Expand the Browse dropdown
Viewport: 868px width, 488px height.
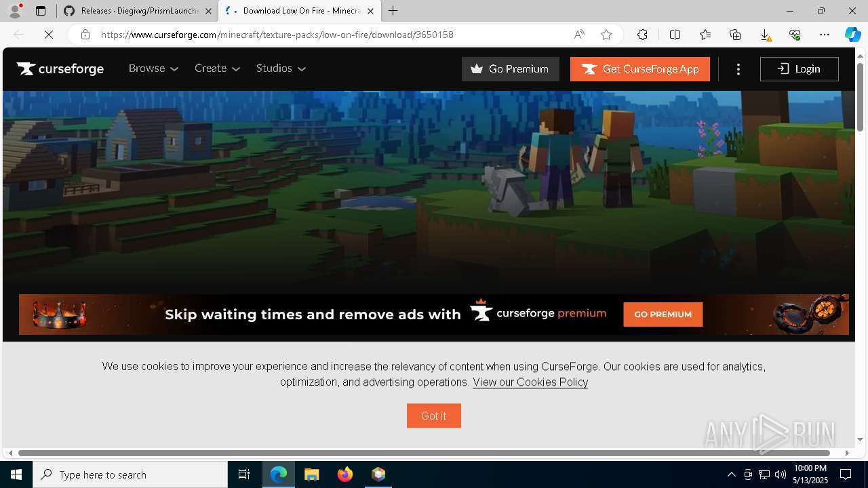click(x=153, y=68)
